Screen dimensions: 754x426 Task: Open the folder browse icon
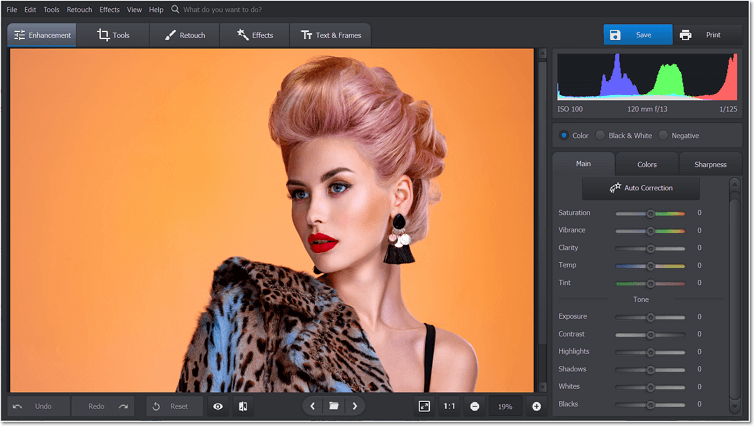pyautogui.click(x=334, y=406)
